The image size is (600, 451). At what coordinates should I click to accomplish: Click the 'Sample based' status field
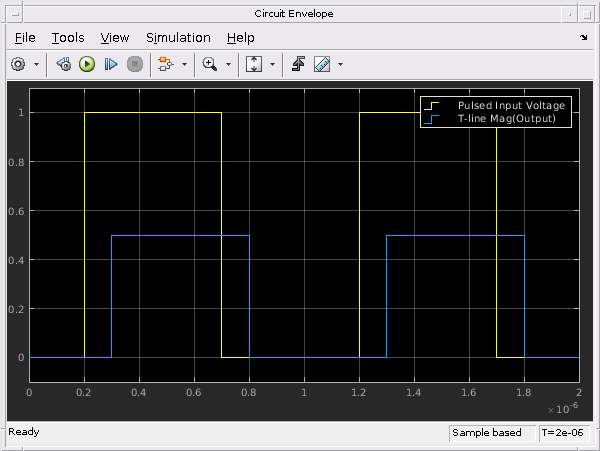(x=492, y=433)
